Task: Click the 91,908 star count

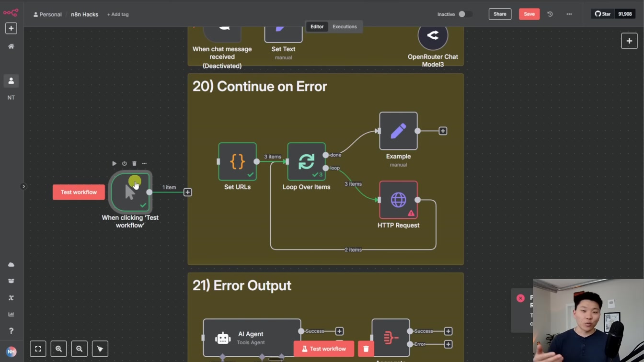Action: point(625,14)
